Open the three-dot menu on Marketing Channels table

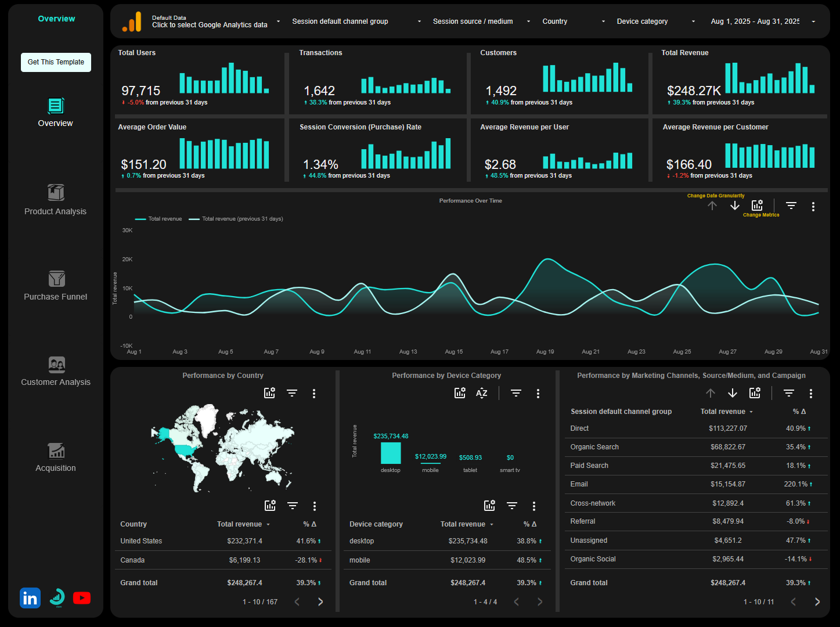point(811,393)
